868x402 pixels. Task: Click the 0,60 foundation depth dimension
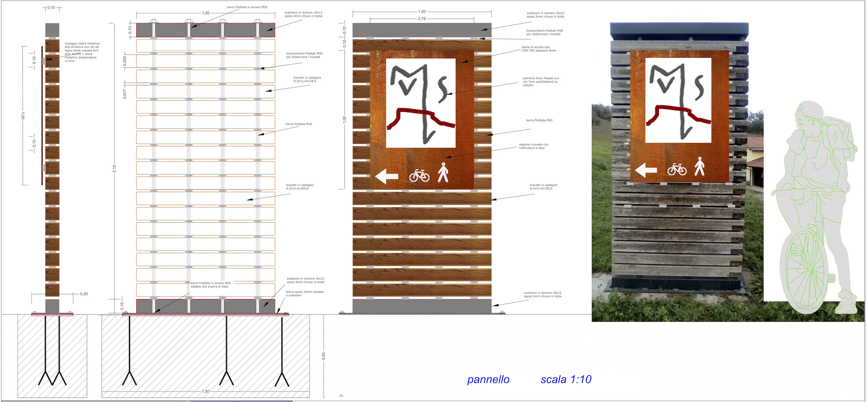coord(324,356)
